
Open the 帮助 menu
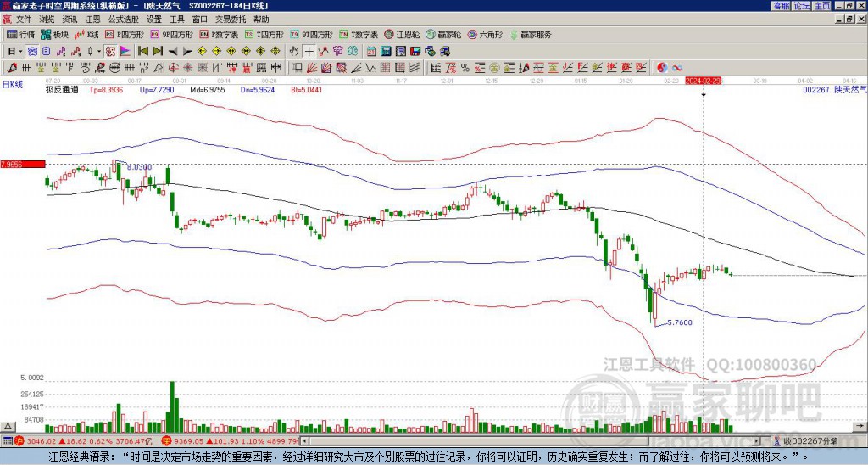[x=261, y=20]
